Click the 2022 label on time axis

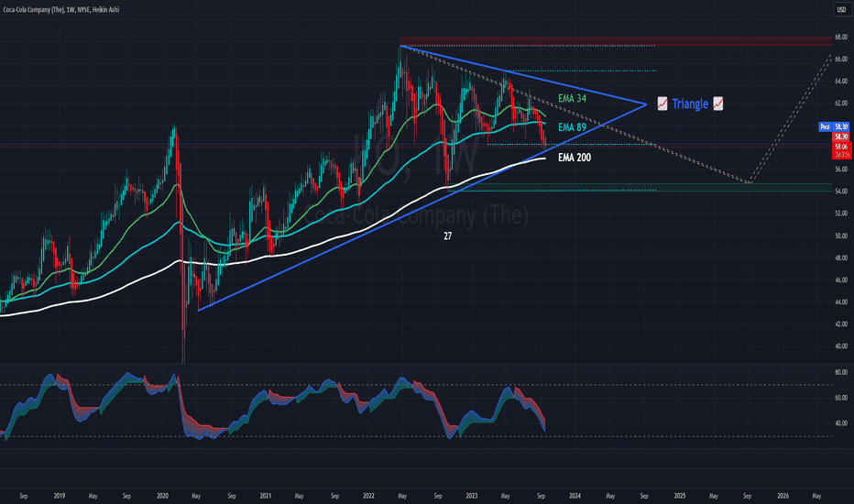[368, 496]
